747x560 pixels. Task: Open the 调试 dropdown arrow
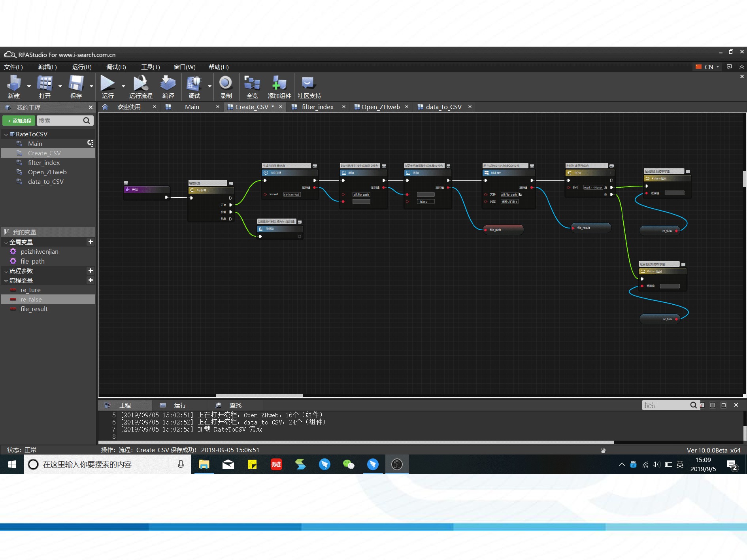(209, 86)
